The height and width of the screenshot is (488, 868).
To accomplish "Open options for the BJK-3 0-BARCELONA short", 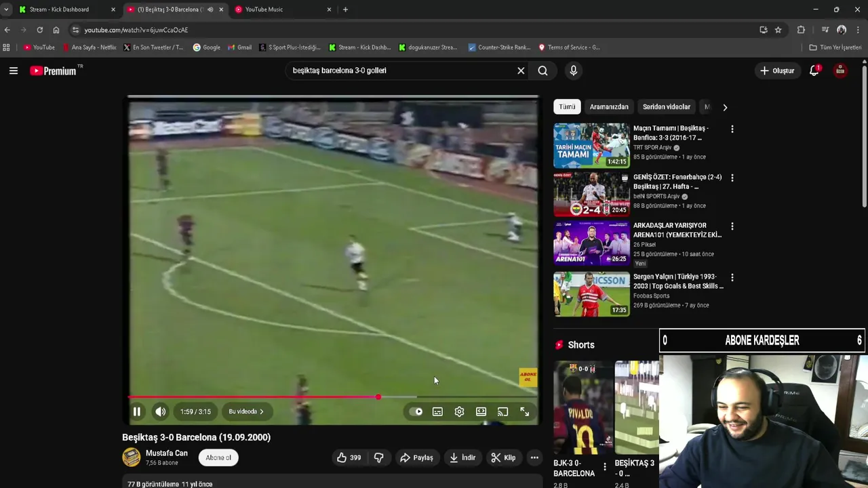I will tap(605, 467).
